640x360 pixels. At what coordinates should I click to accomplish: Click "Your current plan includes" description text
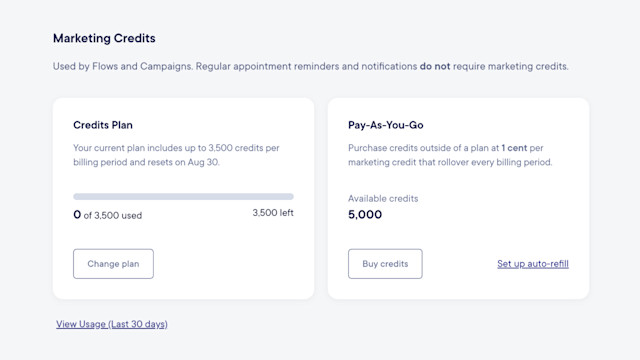coord(127,148)
